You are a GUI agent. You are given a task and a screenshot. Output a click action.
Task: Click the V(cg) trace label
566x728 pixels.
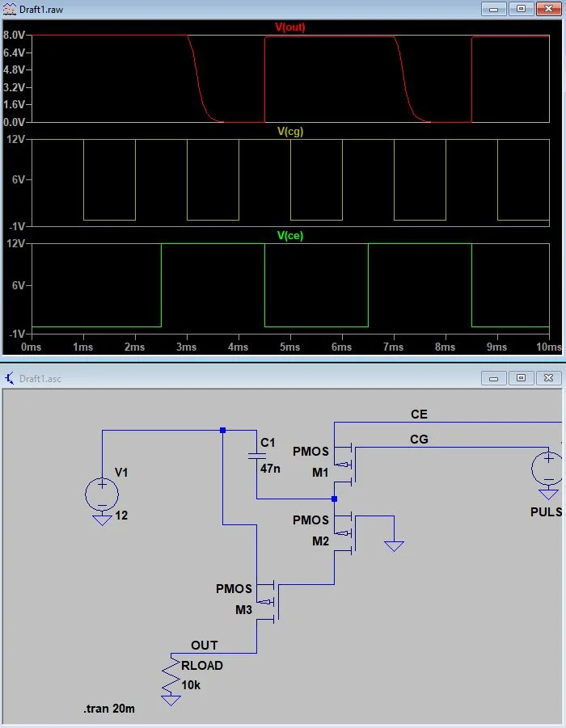pos(290,132)
